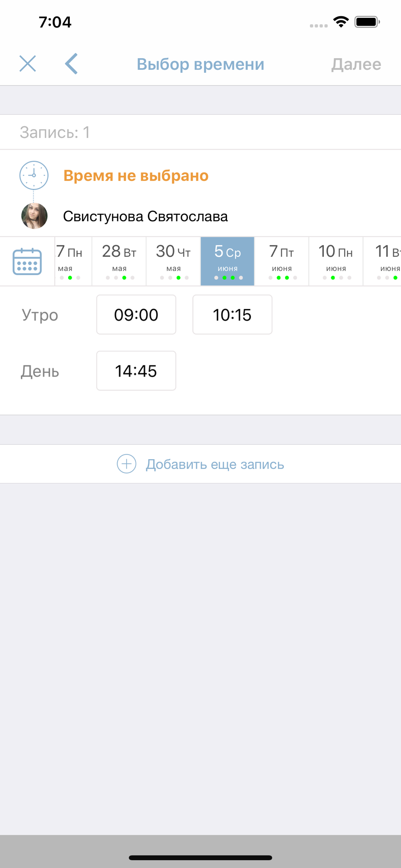
Task: Open the full calendar icon
Action: (x=27, y=261)
